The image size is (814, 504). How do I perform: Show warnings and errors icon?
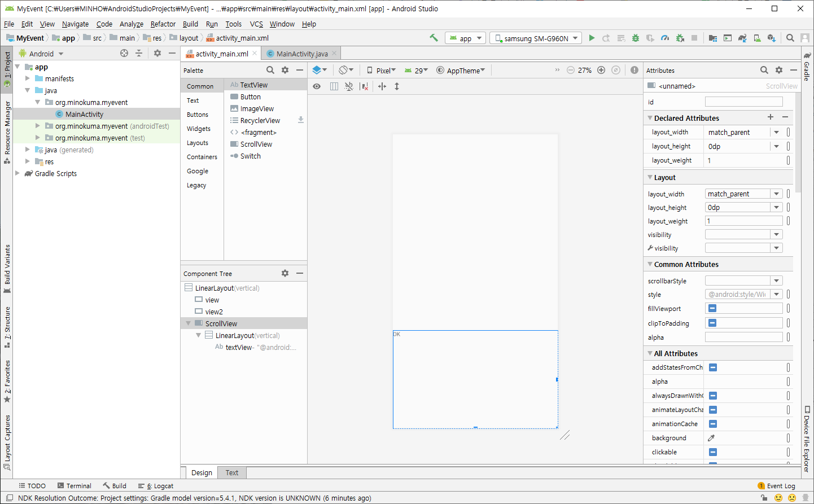pos(634,70)
